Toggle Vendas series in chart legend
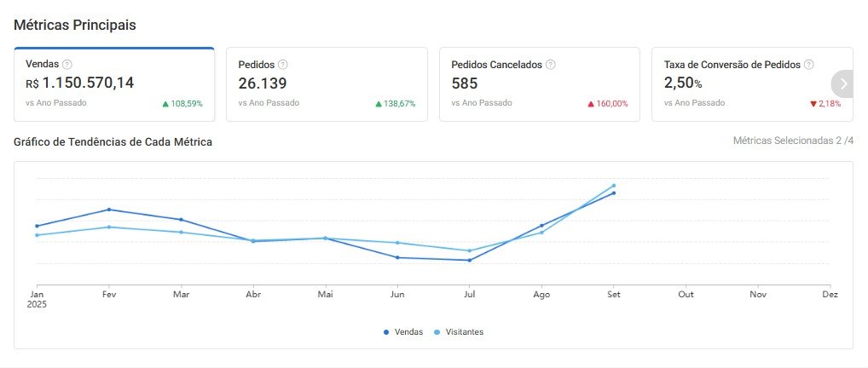 [404, 332]
